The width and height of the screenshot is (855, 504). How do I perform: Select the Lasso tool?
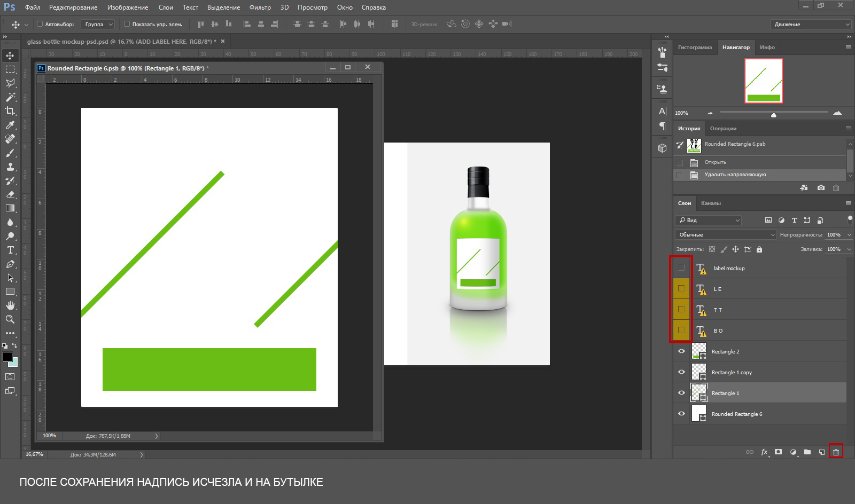pos(10,83)
